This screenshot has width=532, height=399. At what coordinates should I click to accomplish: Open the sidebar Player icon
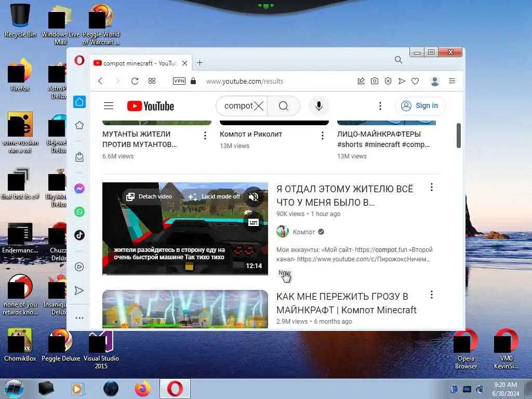pos(79,267)
